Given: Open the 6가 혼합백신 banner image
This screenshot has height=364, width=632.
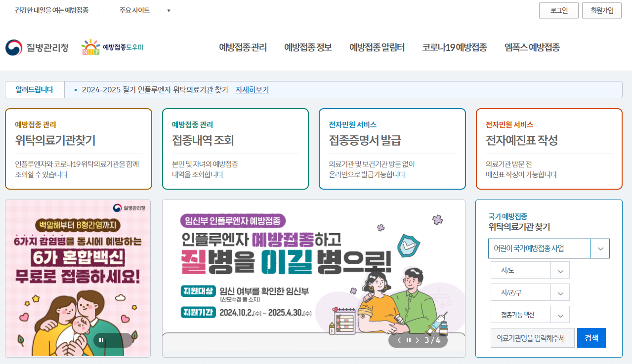Looking at the screenshot, I should (x=78, y=278).
